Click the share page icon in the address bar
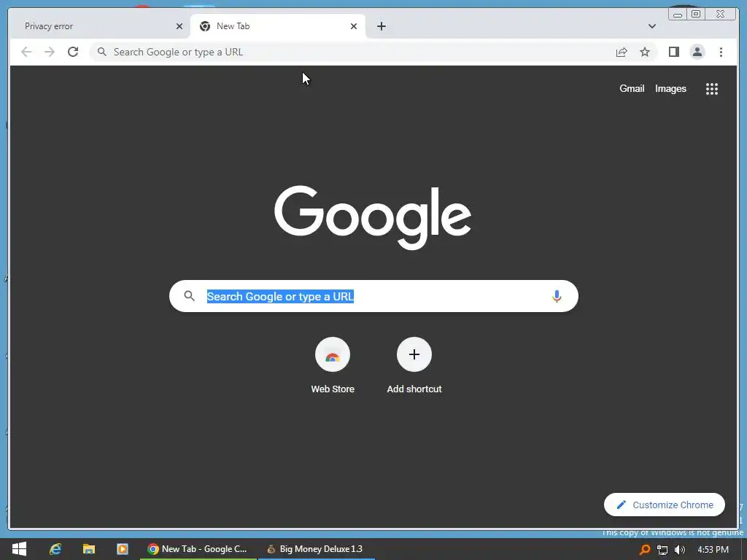 click(622, 52)
